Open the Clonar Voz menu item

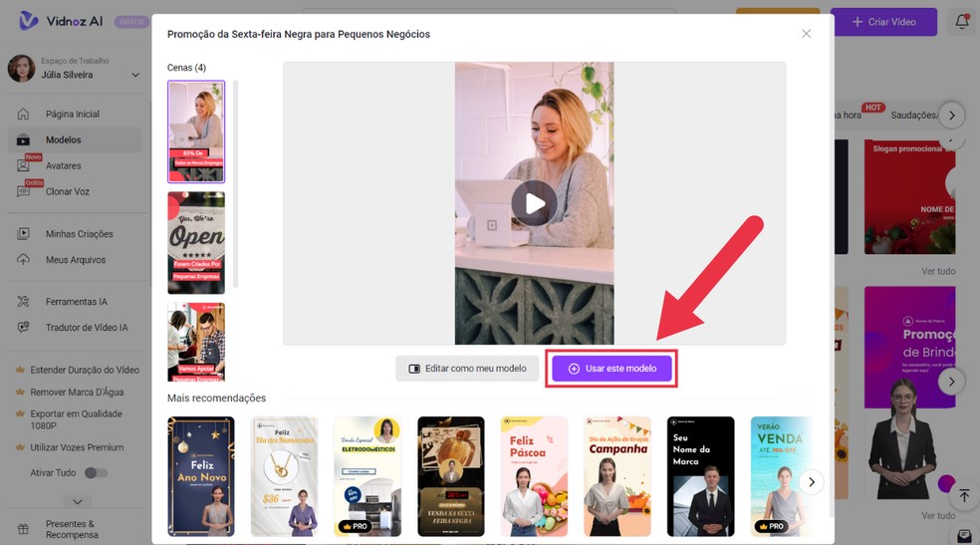[75, 191]
